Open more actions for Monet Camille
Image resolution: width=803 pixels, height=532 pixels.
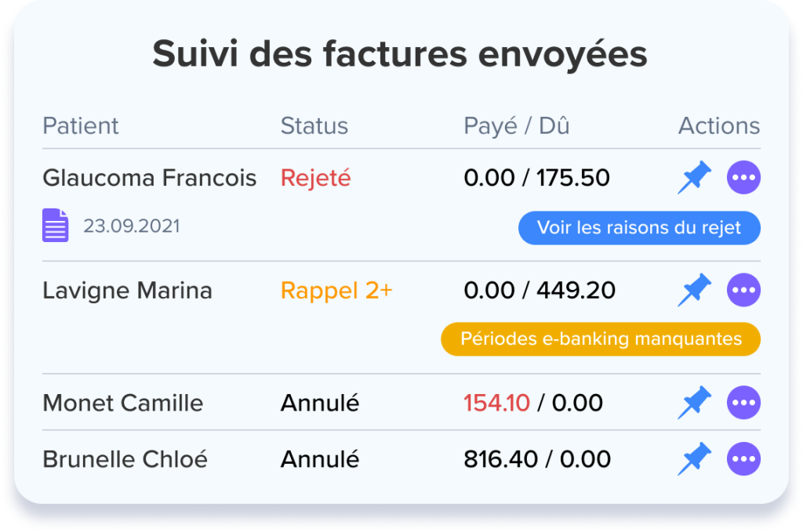coord(743,404)
